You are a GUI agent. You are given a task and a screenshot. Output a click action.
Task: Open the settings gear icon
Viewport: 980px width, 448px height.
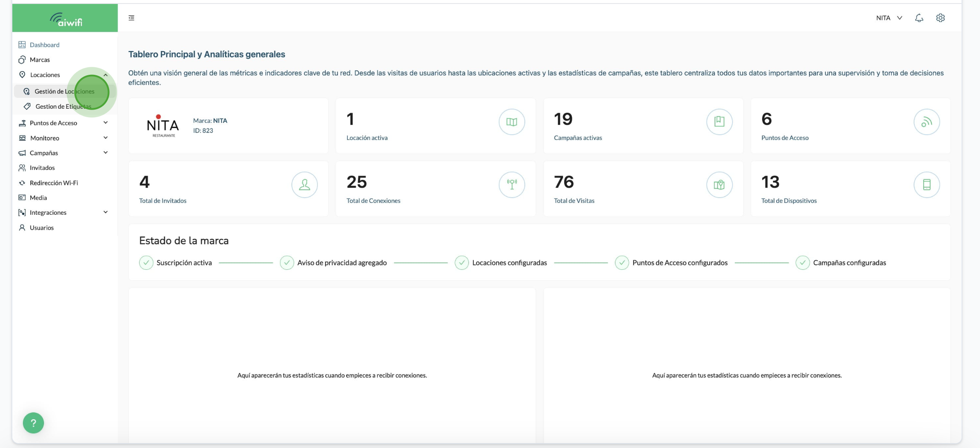(940, 18)
